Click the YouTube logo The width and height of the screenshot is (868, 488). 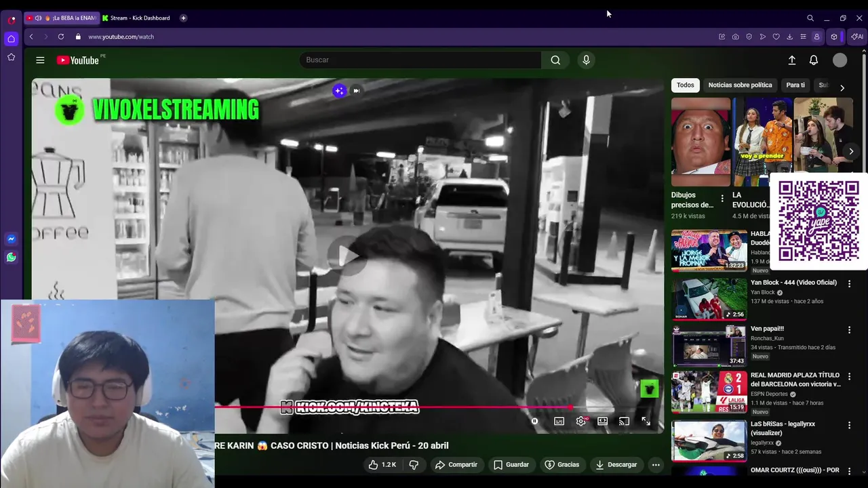click(78, 60)
